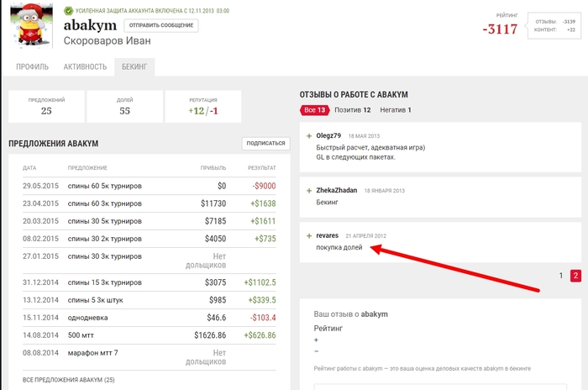This screenshot has height=390, width=588.
Task: Click the +$735 result value
Action: 265,239
